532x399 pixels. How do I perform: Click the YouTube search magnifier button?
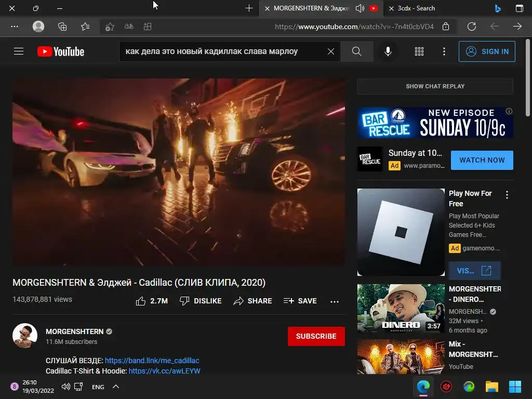pyautogui.click(x=356, y=51)
